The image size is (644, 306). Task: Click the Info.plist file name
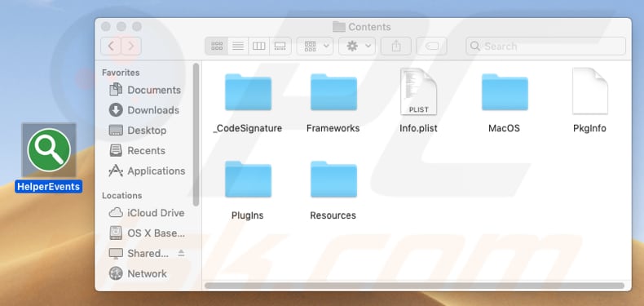pyautogui.click(x=418, y=128)
